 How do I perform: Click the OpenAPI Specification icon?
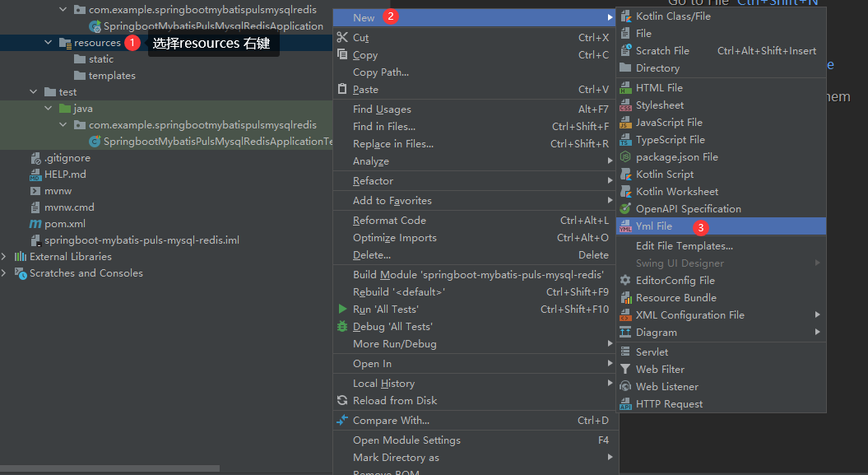(x=625, y=208)
